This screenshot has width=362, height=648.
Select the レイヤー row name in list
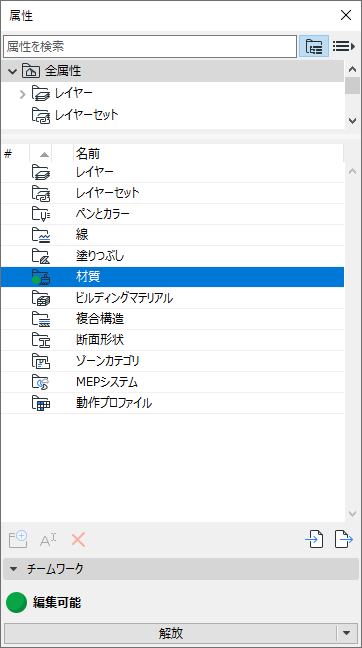pyautogui.click(x=94, y=172)
